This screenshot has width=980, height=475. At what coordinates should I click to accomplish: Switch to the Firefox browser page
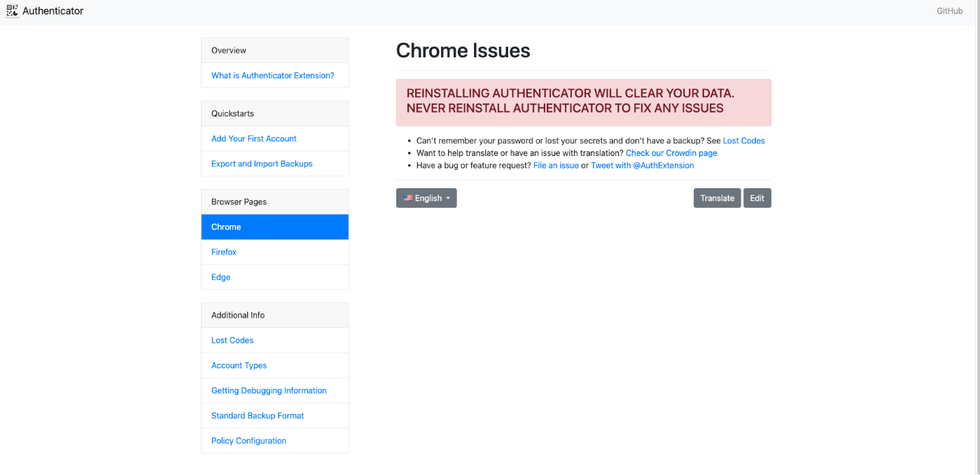pos(224,252)
